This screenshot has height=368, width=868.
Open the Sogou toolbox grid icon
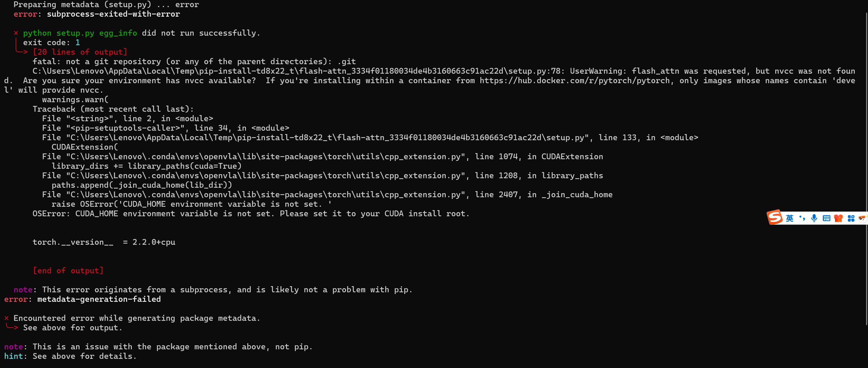(x=851, y=218)
